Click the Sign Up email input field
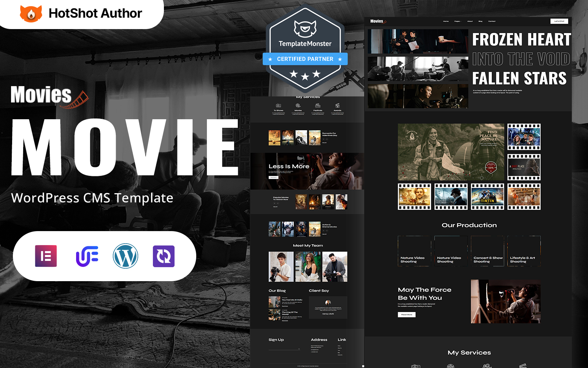Viewport: 588px width, 368px height. [x=284, y=348]
